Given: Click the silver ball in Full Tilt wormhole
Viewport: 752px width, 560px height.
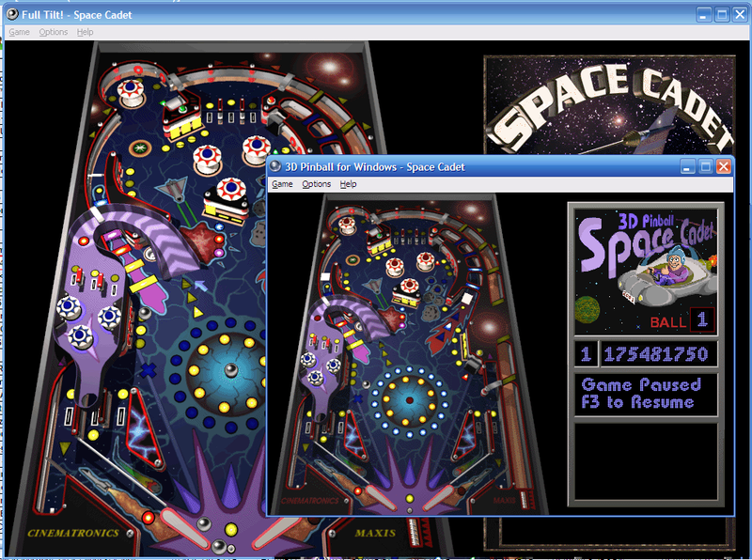Looking at the screenshot, I should (231, 369).
